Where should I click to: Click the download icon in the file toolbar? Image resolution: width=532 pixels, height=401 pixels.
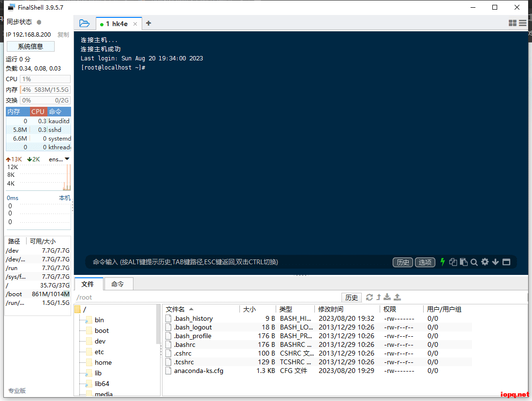point(387,297)
